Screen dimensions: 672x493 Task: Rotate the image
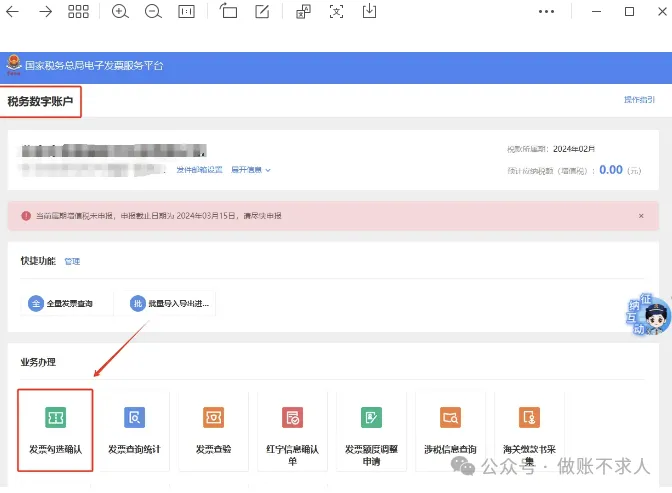228,11
